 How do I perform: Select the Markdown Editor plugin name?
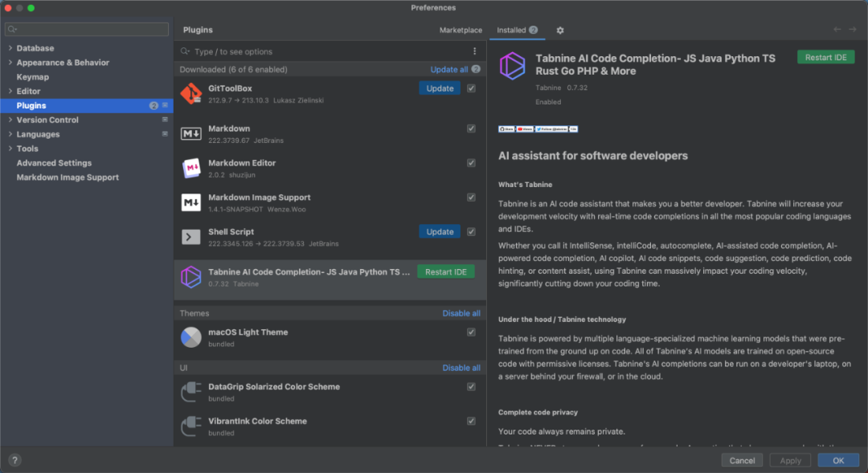(242, 163)
